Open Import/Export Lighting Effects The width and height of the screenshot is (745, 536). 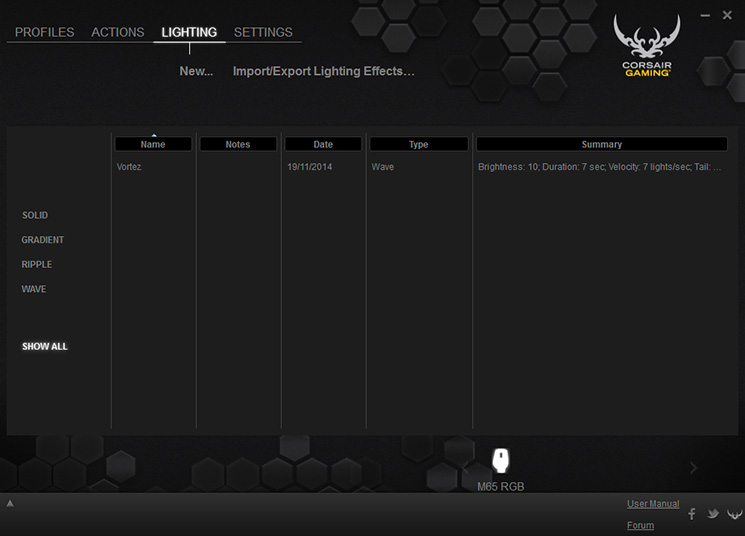tap(324, 71)
